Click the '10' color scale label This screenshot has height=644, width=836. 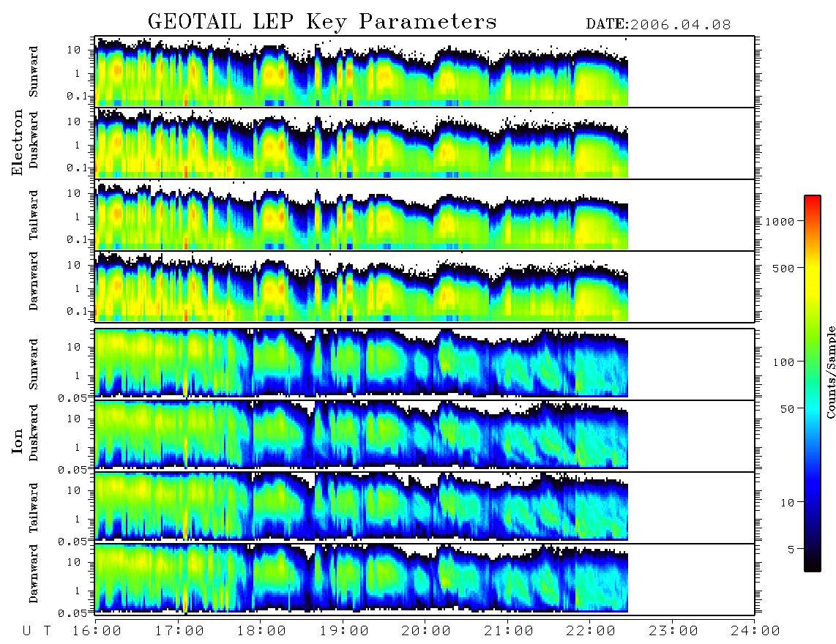click(x=786, y=502)
